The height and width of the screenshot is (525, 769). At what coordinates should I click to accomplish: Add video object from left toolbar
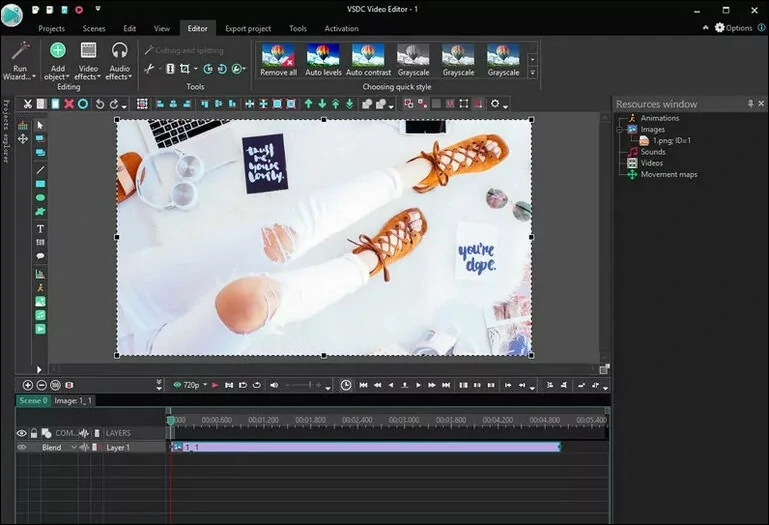pos(40,329)
